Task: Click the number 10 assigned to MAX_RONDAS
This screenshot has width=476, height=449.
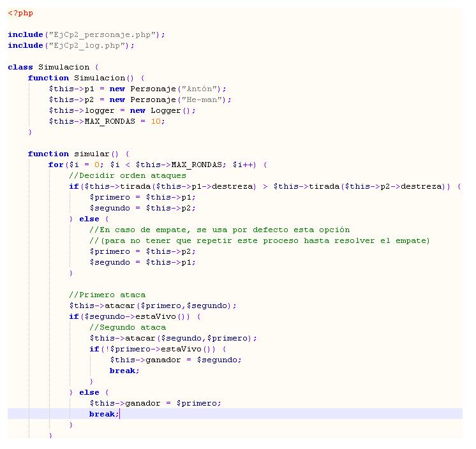Action: (156, 121)
